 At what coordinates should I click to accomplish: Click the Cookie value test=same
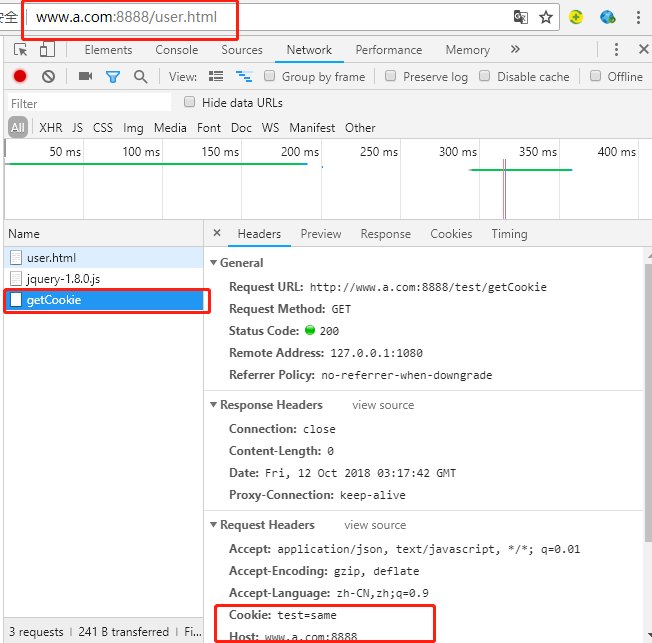[x=307, y=615]
